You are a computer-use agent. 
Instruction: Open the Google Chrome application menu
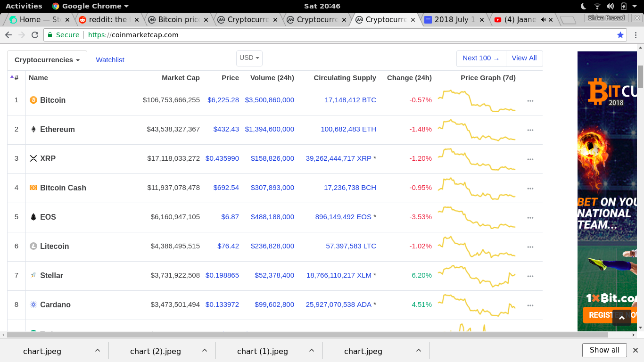click(90, 6)
